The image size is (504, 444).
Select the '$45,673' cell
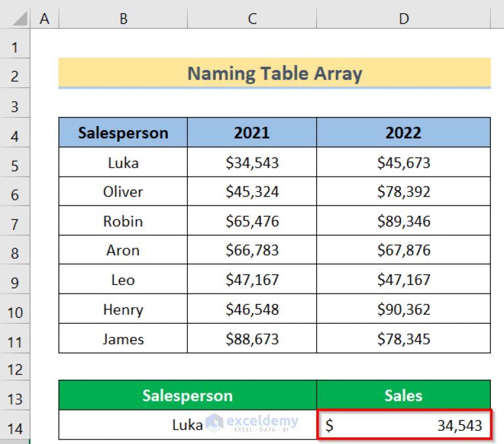404,162
